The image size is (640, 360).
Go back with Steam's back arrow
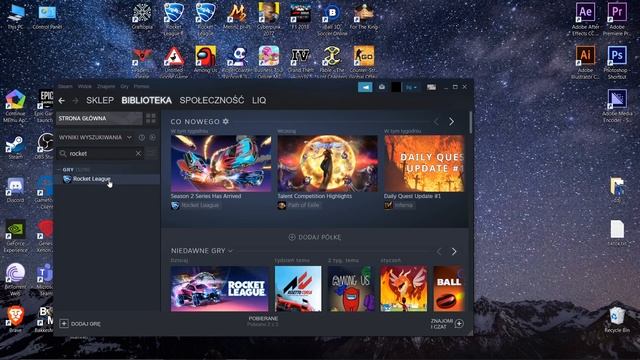(62, 100)
